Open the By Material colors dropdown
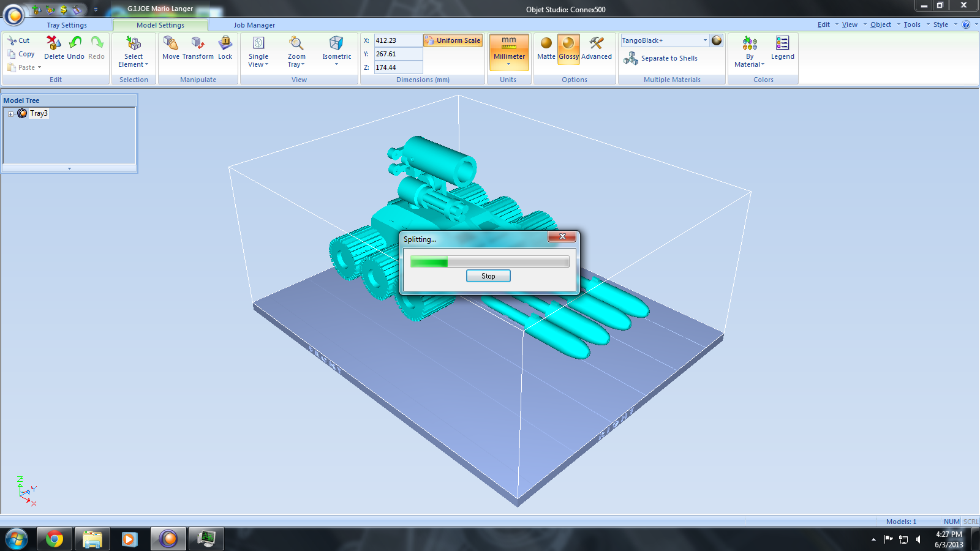This screenshot has width=980, height=551. point(750,51)
